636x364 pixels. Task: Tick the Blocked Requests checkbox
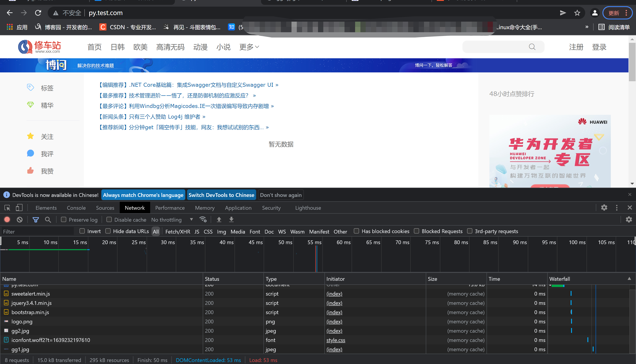pos(416,231)
